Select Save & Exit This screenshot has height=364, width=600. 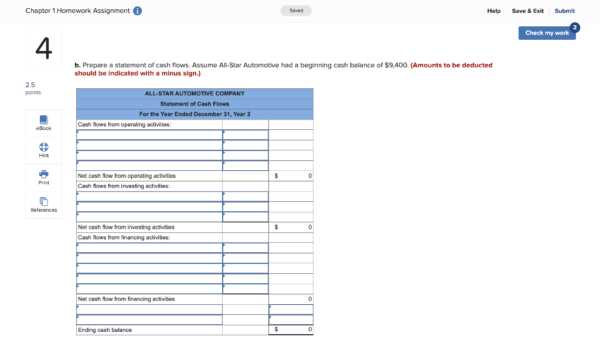point(527,11)
